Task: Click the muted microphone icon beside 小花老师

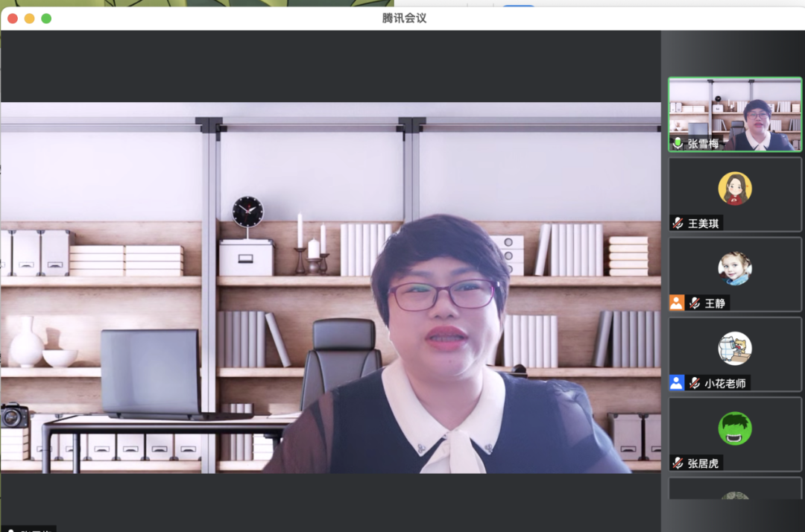Action: pyautogui.click(x=695, y=383)
